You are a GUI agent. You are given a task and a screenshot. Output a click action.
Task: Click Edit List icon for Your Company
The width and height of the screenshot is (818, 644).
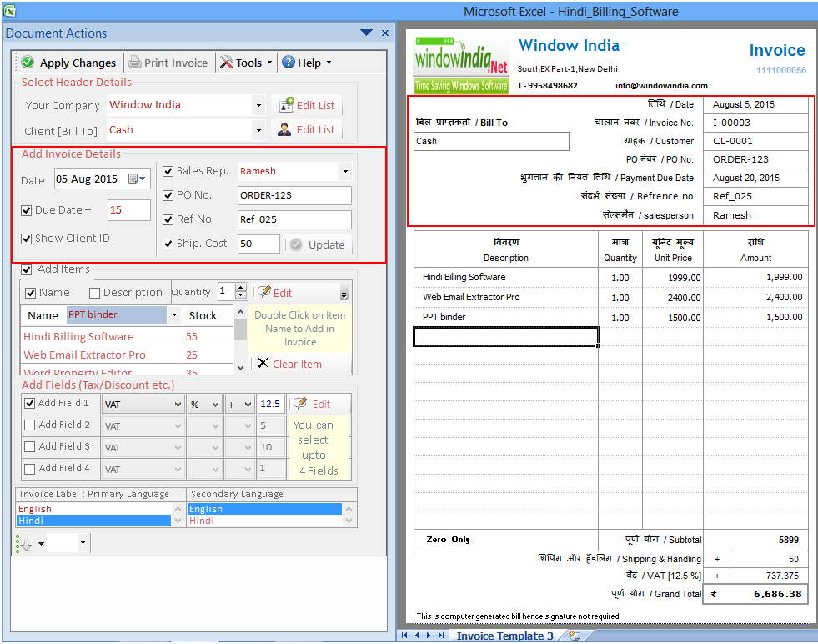point(286,105)
